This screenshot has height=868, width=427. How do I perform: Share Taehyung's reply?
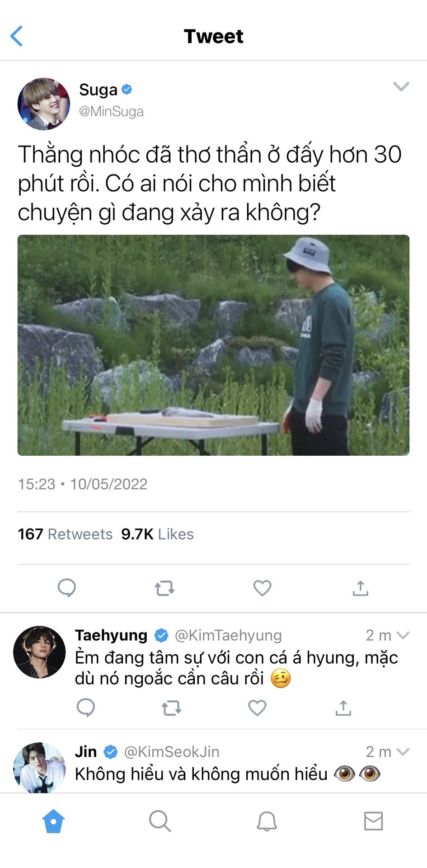pos(343,708)
